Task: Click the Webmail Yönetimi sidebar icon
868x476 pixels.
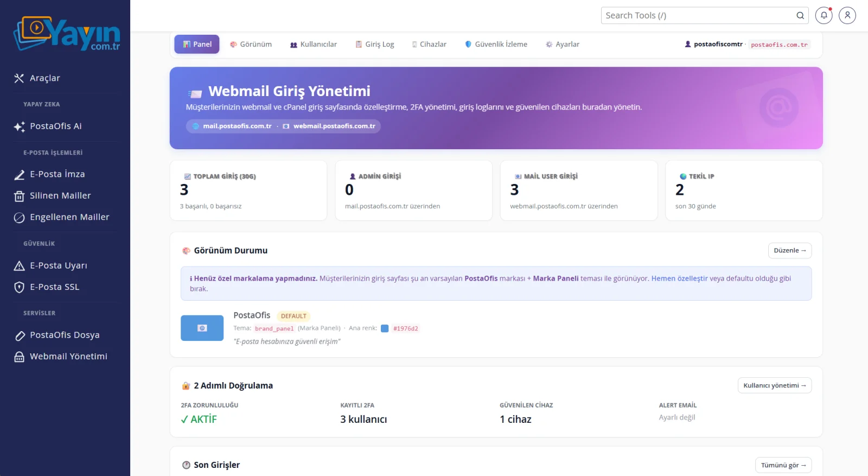Action: point(20,357)
